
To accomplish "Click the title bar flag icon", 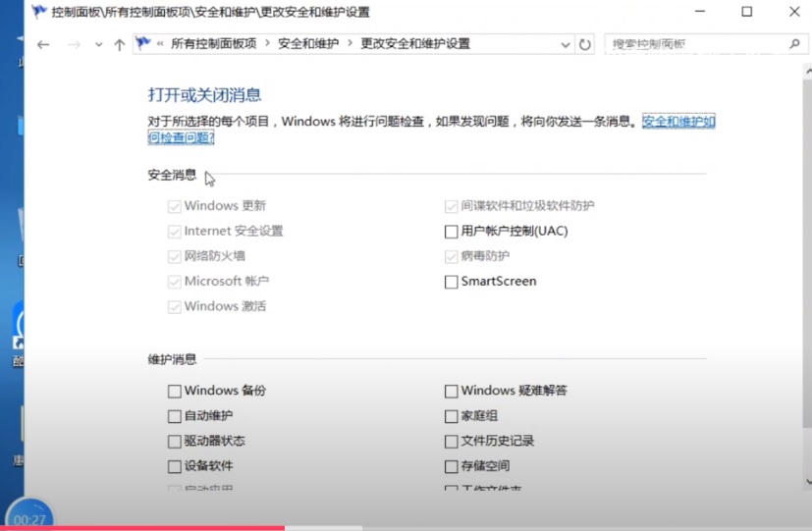I will 39,12.
